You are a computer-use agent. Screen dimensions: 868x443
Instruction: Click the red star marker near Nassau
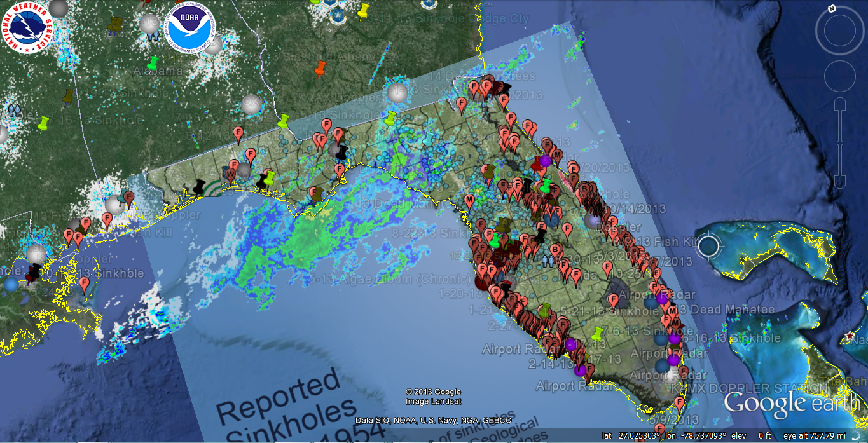(x=849, y=335)
